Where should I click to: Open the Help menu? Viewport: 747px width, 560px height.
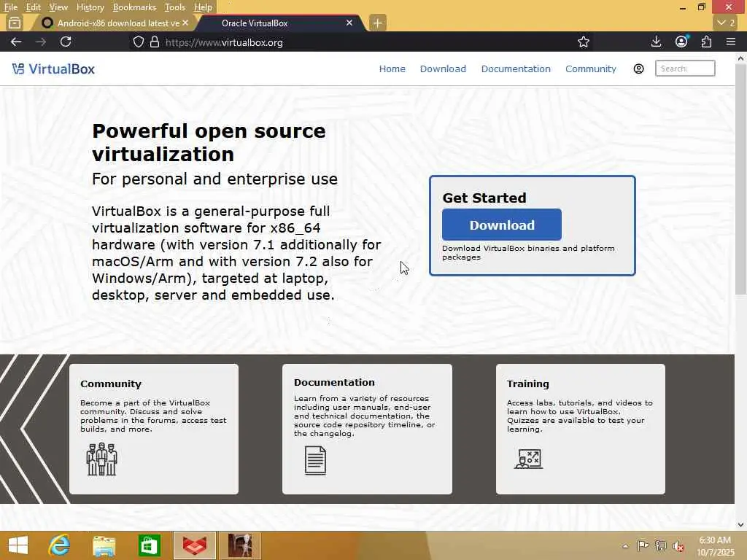[x=203, y=7]
